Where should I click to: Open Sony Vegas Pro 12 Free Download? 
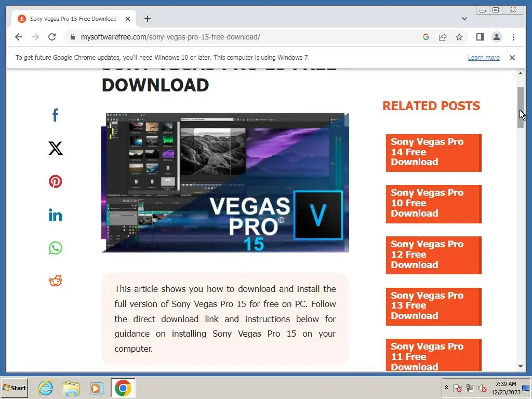point(434,255)
